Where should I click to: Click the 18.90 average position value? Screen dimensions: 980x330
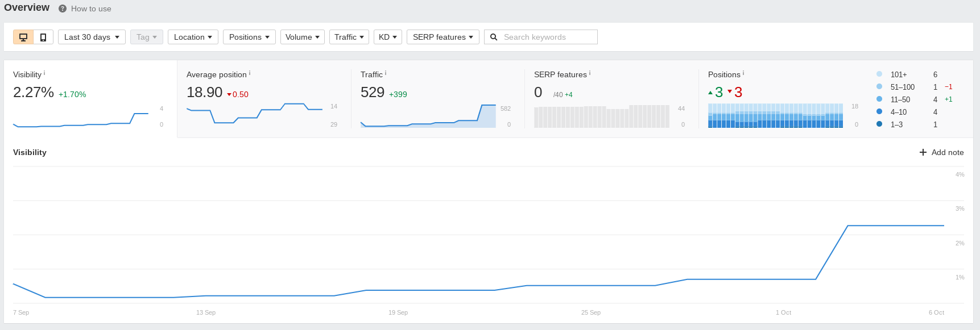[x=204, y=92]
